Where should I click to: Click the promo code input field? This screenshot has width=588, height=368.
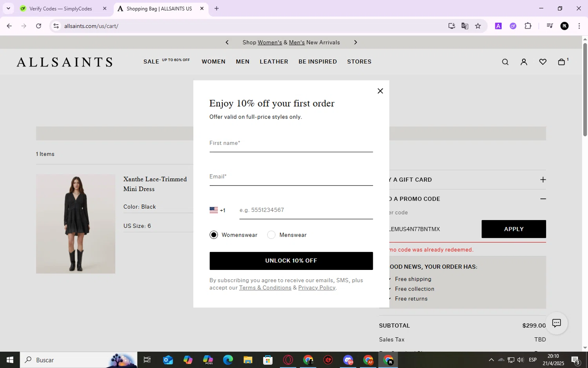click(x=430, y=229)
